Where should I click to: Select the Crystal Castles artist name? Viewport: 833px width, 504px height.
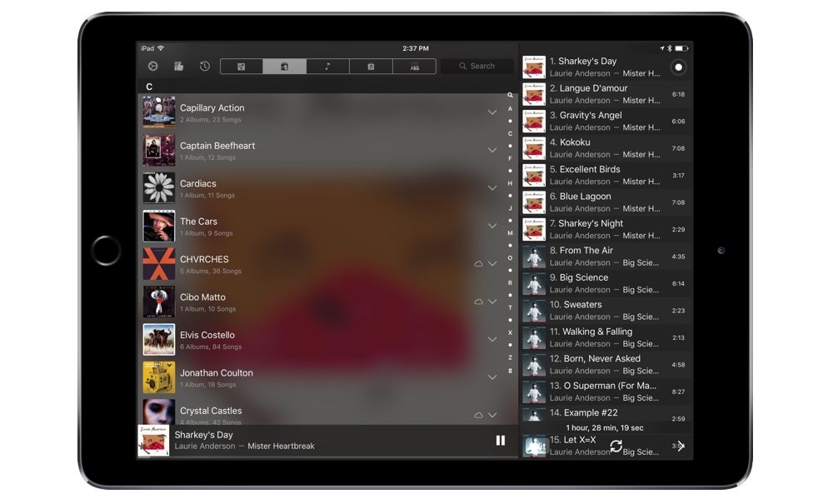[211, 411]
